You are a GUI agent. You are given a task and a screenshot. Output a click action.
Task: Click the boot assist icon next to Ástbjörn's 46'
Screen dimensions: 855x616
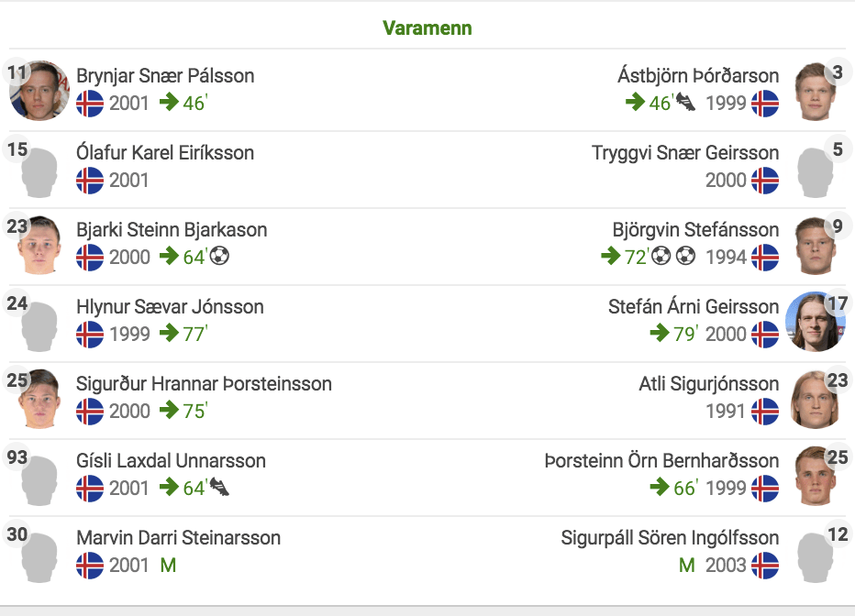[x=685, y=102]
